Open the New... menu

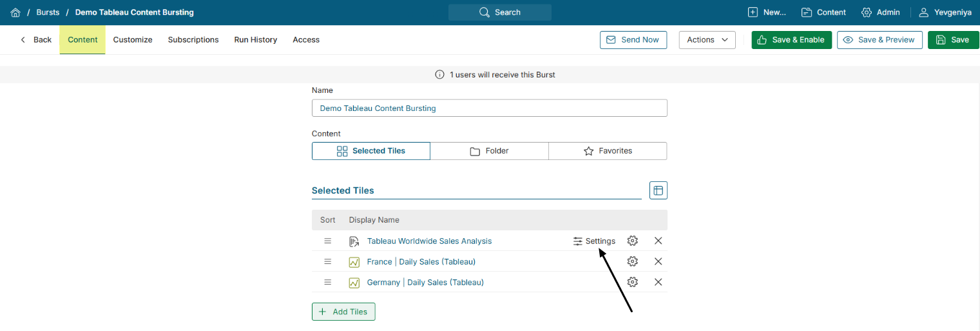[767, 12]
